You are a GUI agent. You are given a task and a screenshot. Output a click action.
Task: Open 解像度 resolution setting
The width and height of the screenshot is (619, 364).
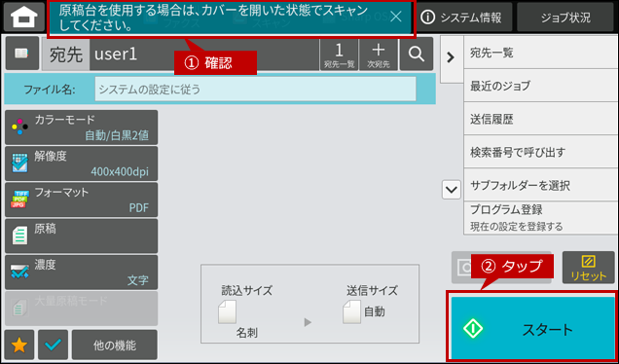[x=81, y=164]
